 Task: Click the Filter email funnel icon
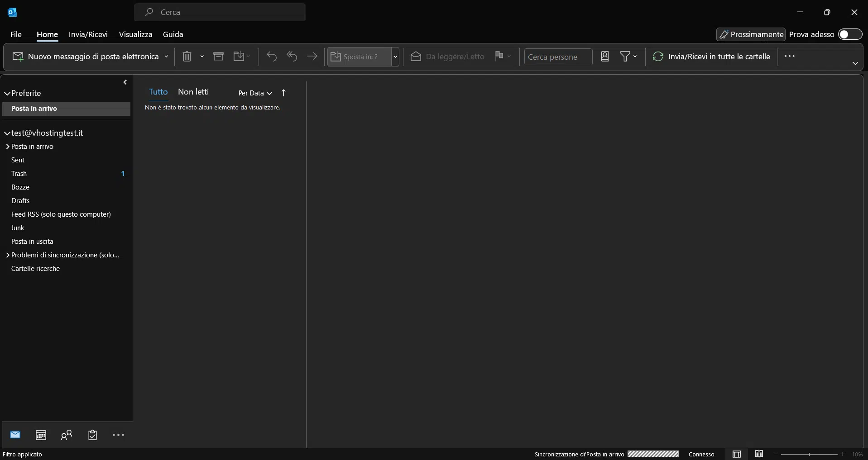coord(625,57)
